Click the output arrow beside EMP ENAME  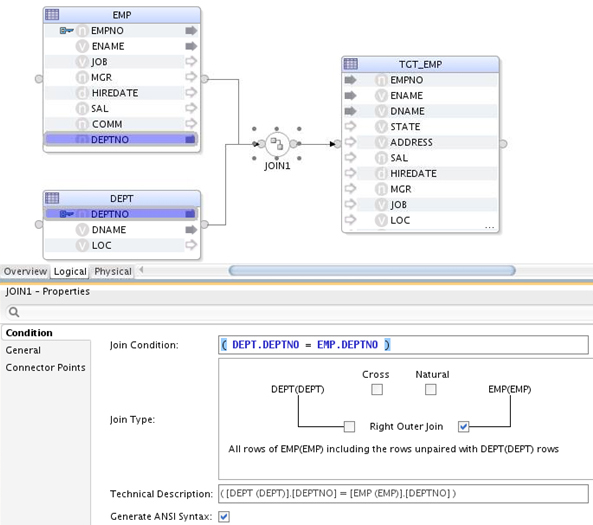pos(191,46)
